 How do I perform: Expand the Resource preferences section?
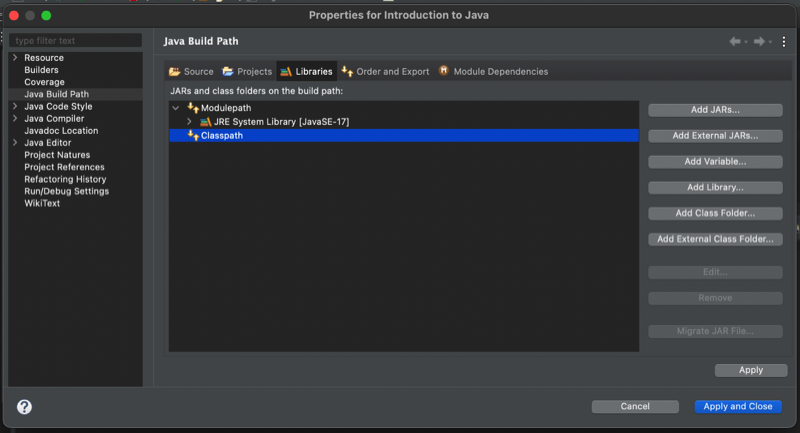click(x=14, y=58)
